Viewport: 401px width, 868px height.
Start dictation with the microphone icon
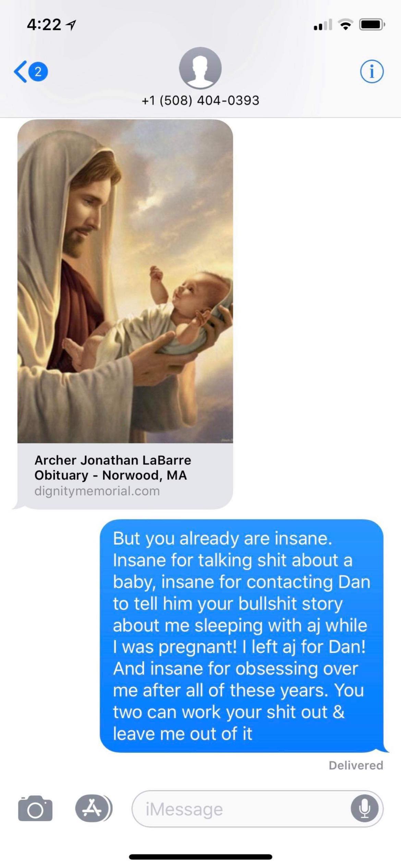(365, 808)
